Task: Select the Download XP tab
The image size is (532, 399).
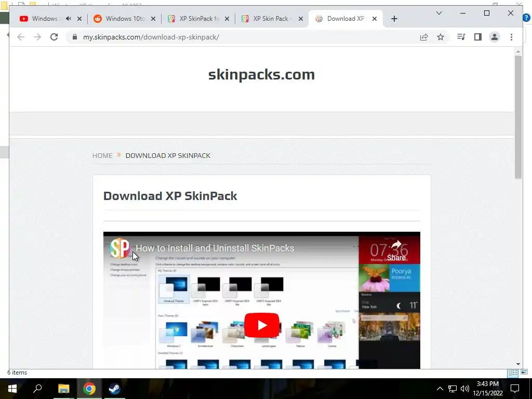Action: (x=345, y=19)
